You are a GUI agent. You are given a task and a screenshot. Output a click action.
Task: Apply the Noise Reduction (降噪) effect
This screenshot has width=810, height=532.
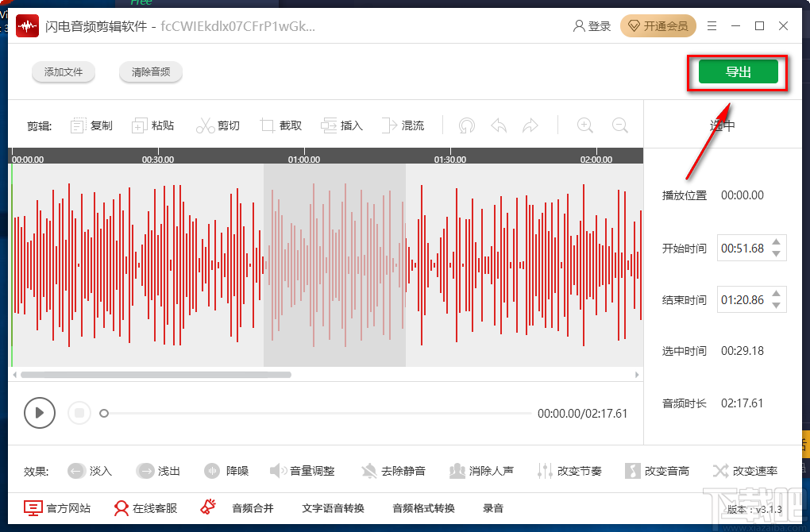click(226, 471)
